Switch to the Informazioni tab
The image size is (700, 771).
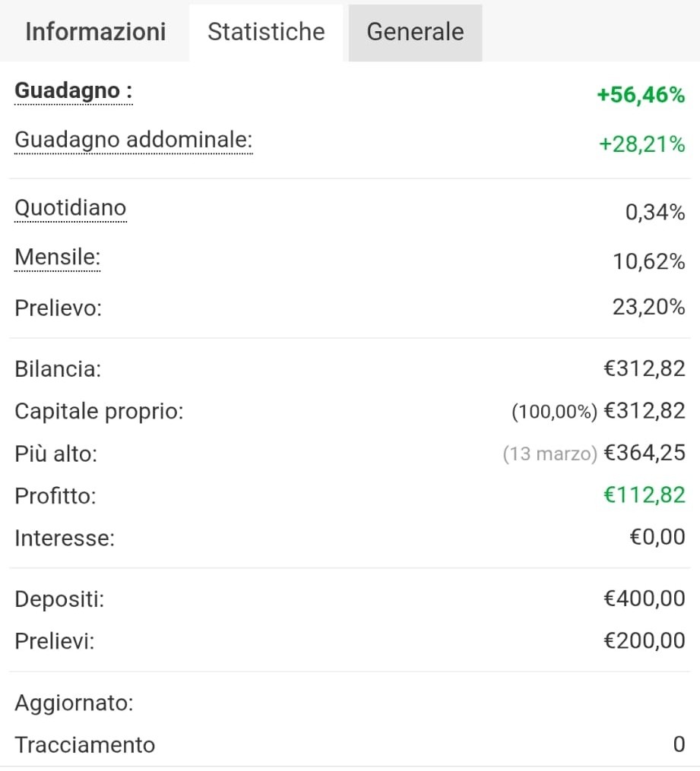[96, 32]
